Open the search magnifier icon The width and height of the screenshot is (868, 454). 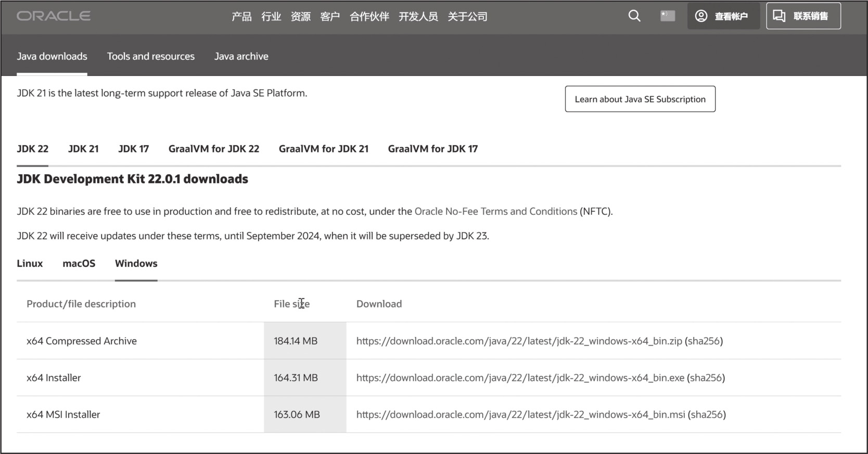point(634,16)
